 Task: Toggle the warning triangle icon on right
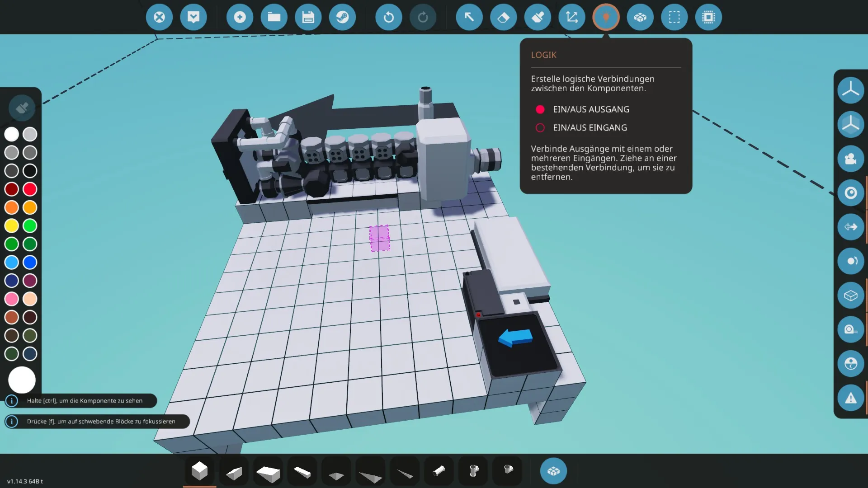pyautogui.click(x=850, y=398)
